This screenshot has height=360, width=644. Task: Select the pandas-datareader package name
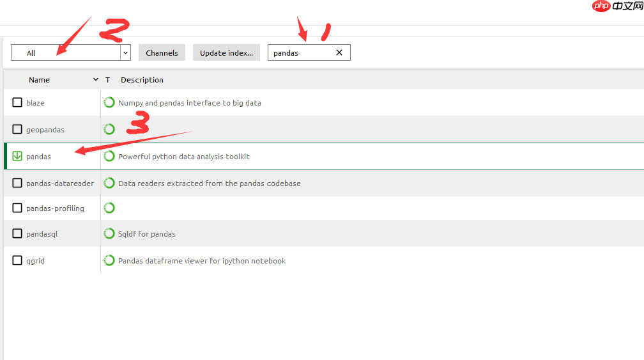pyautogui.click(x=60, y=184)
